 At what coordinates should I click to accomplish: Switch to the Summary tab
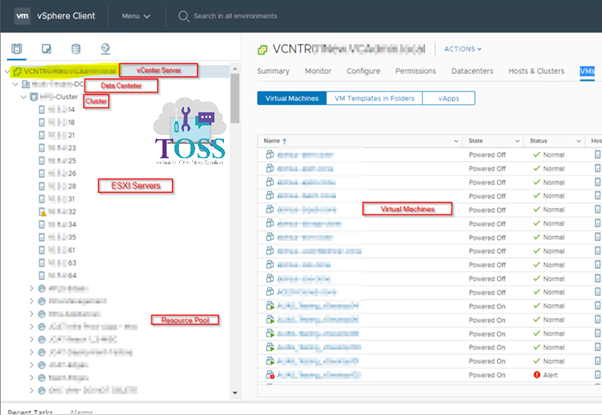click(273, 71)
